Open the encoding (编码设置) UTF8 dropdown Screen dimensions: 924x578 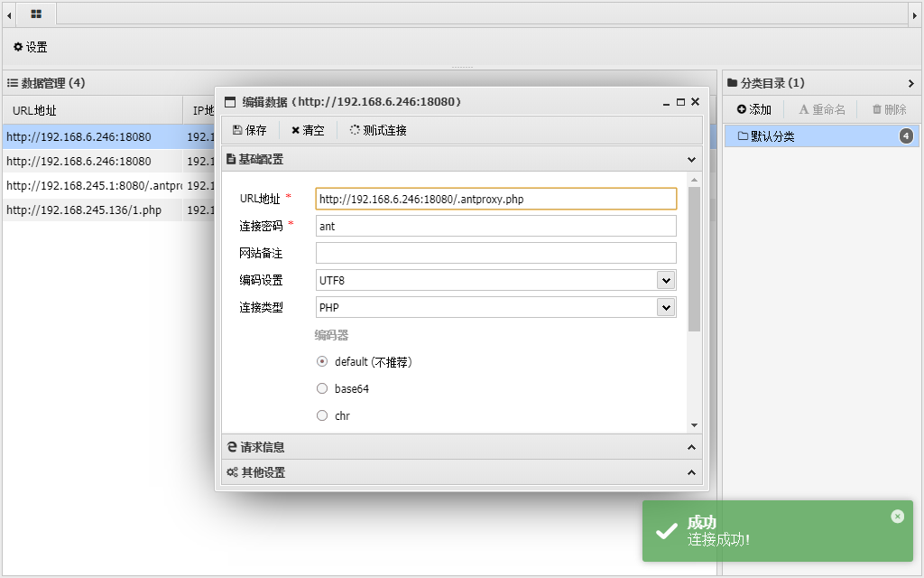(x=666, y=280)
